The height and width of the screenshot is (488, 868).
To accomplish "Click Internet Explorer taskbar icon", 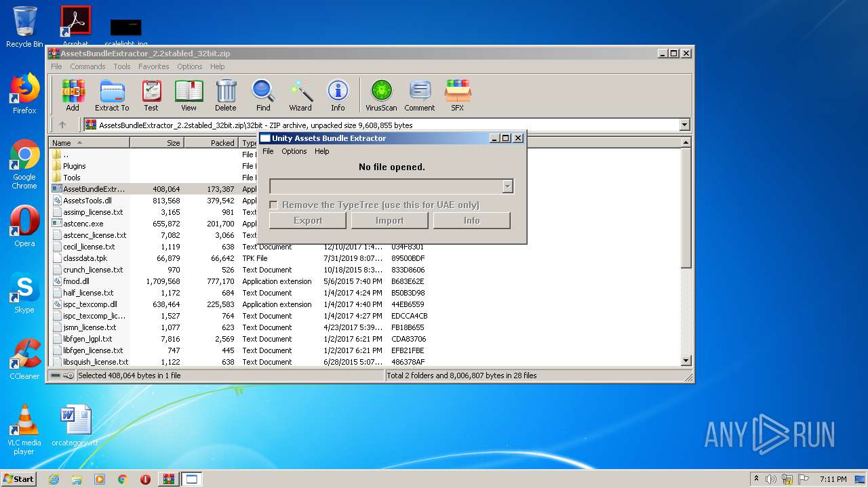I will coord(54,479).
